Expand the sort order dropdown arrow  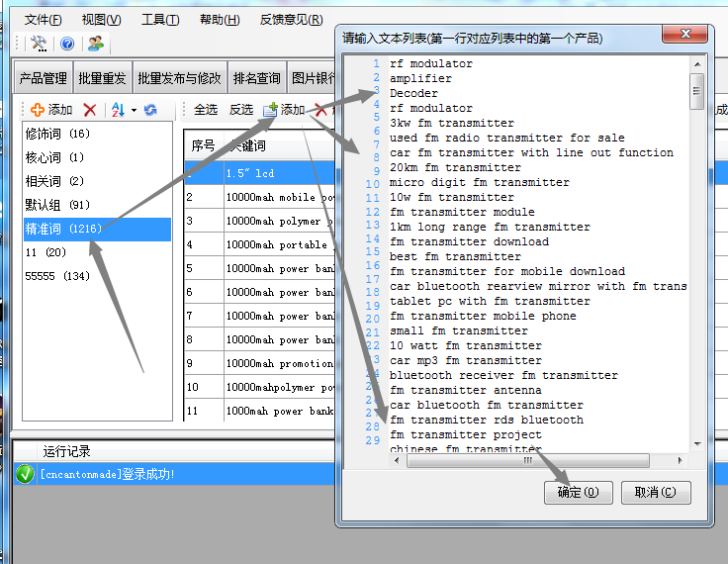pos(134,110)
